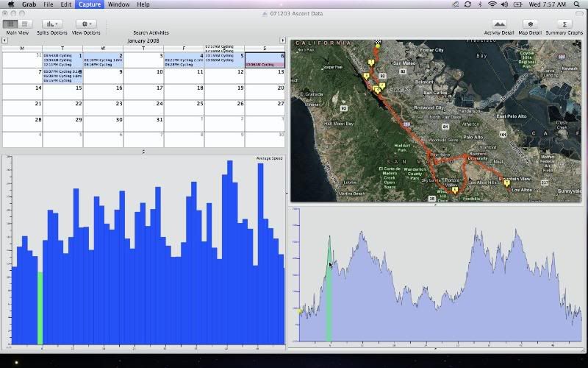Image resolution: width=588 pixels, height=368 pixels.
Task: Open the Wi-Fi status menu
Action: click(492, 4)
